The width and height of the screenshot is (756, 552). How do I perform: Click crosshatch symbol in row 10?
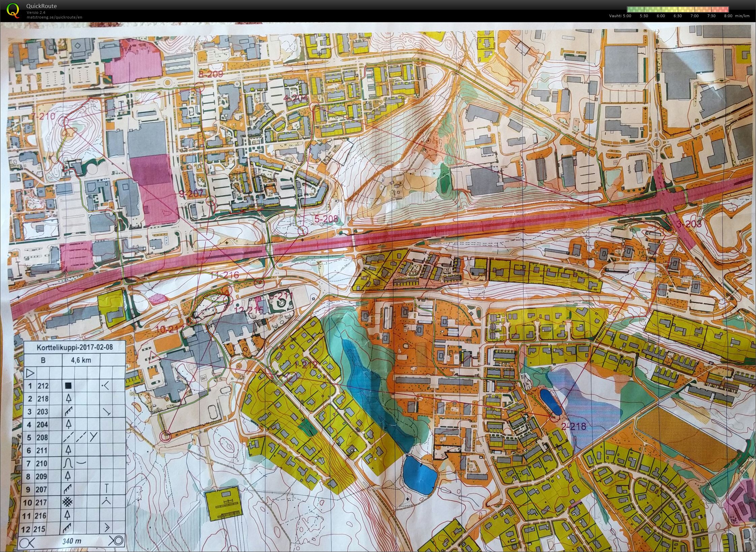(x=68, y=503)
